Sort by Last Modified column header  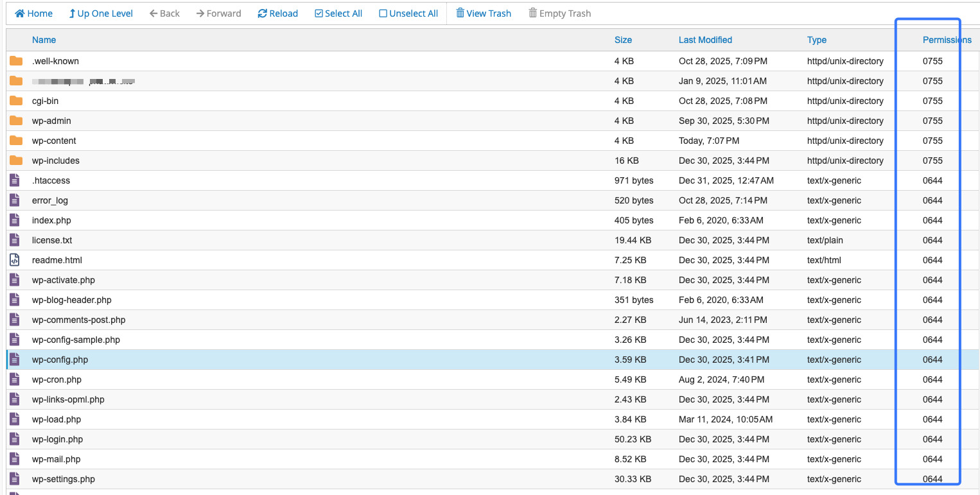(705, 40)
